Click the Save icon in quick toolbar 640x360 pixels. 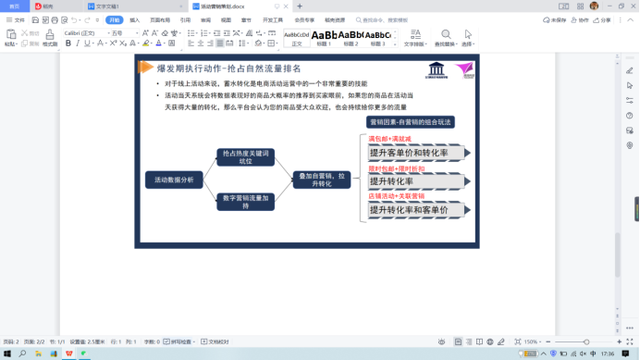tap(36, 20)
